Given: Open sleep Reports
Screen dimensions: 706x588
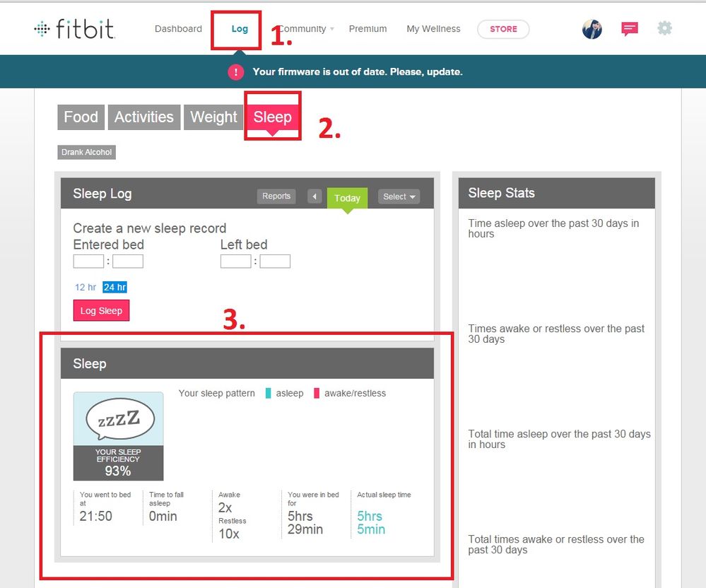Looking at the screenshot, I should point(276,196).
